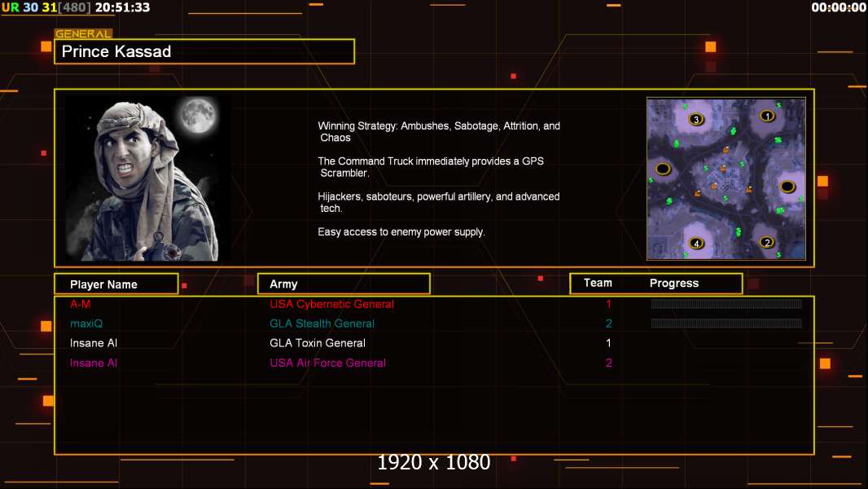Click the Winning Strategy description text
868x489 pixels.
[x=439, y=132]
